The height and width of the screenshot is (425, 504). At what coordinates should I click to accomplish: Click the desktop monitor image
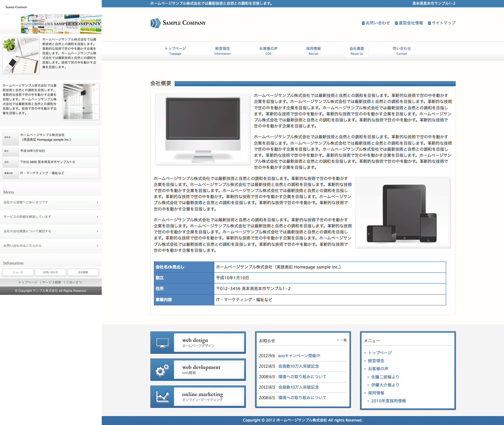click(203, 129)
